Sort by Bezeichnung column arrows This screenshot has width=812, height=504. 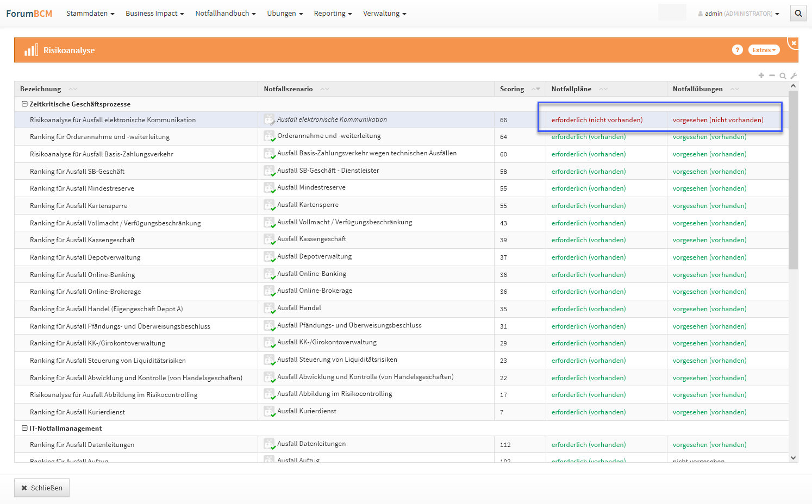click(x=73, y=89)
